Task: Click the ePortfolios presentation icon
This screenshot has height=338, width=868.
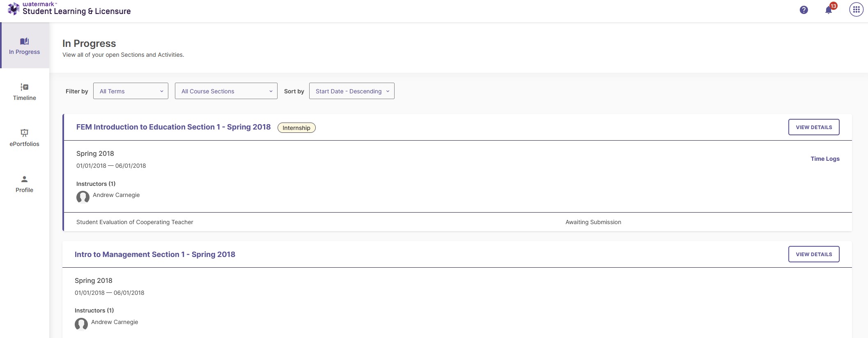Action: click(x=25, y=133)
